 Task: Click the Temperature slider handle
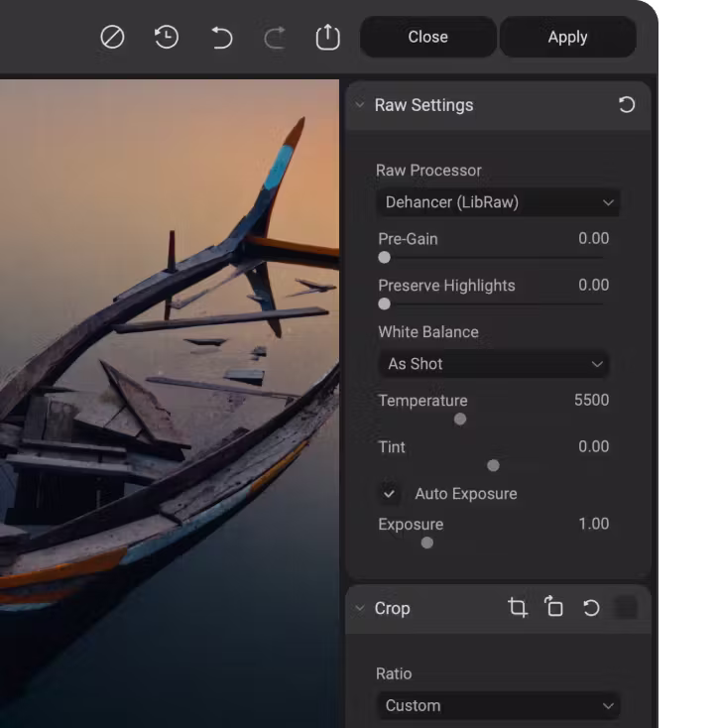(x=460, y=420)
